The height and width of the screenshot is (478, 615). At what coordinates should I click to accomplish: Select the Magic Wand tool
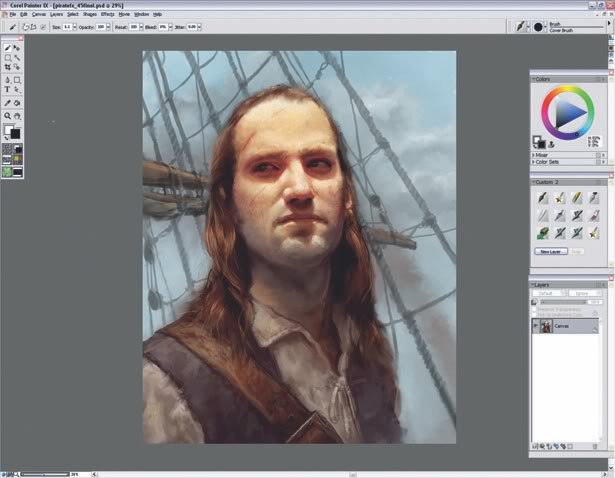pyautogui.click(x=17, y=58)
